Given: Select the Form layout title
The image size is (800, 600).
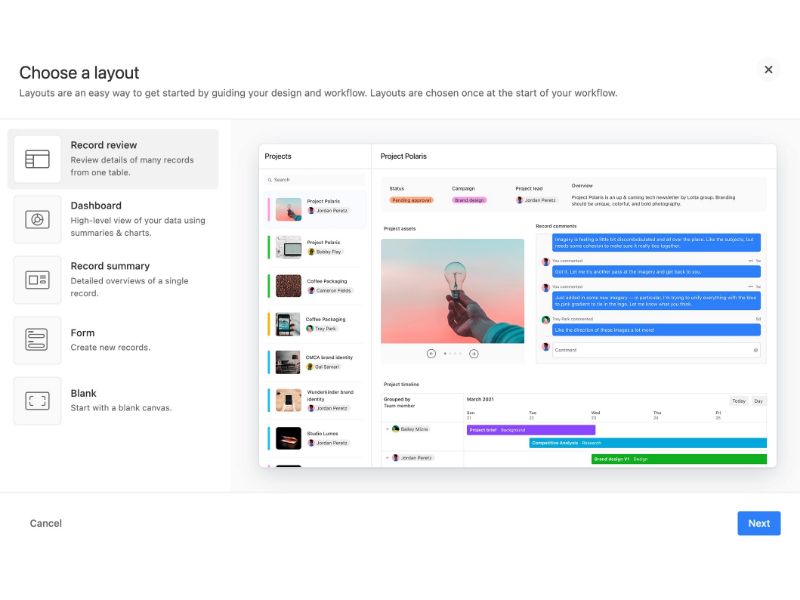Looking at the screenshot, I should (83, 333).
